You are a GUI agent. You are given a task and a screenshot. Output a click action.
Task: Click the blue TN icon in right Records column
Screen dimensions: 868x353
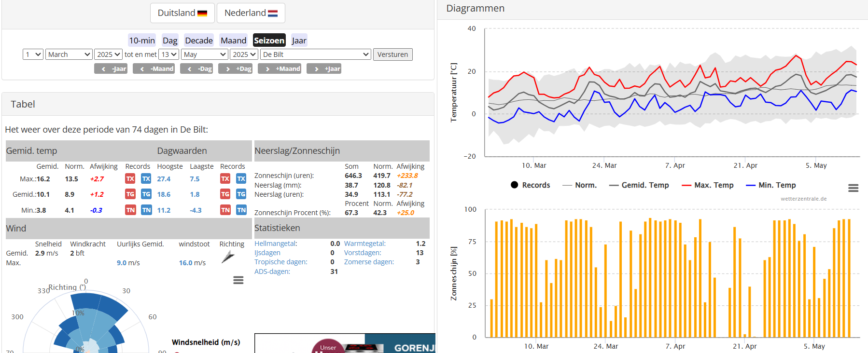point(241,210)
